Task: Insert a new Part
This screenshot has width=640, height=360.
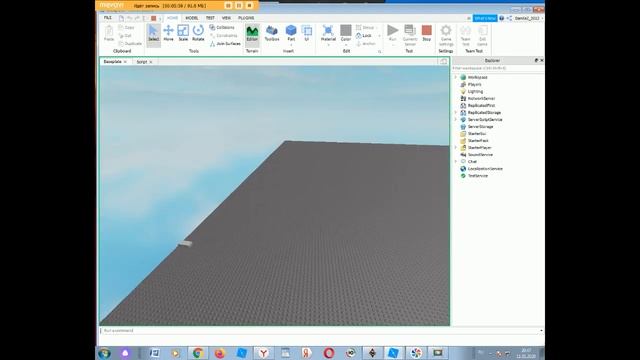Action: pos(291,33)
